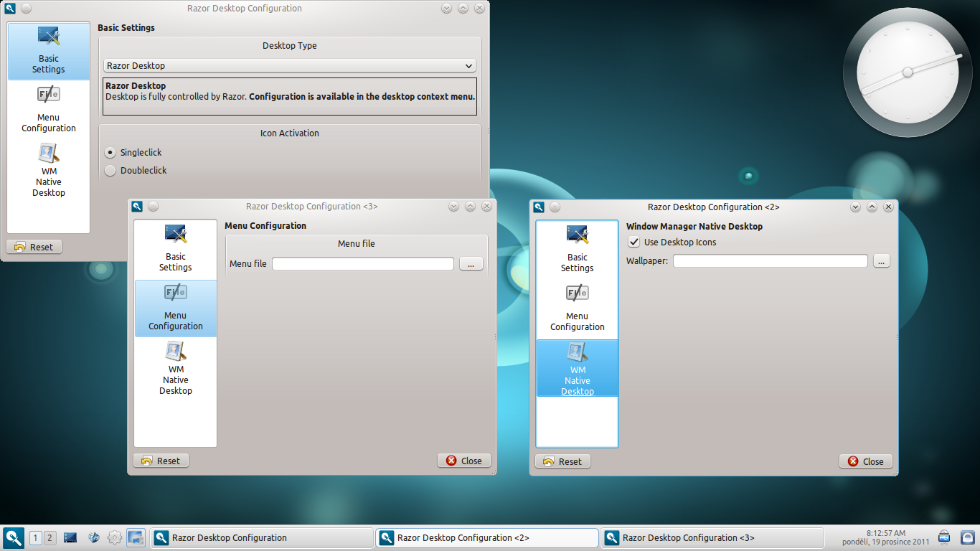This screenshot has height=551, width=980.
Task: Click Reset in the <3> configuration window
Action: tap(161, 461)
